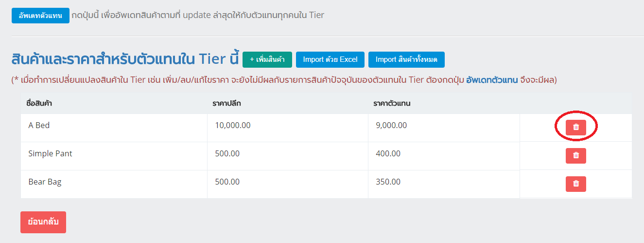The width and height of the screenshot is (644, 243).
Task: Click the 10,000.00 retail price cell
Action: click(x=233, y=125)
